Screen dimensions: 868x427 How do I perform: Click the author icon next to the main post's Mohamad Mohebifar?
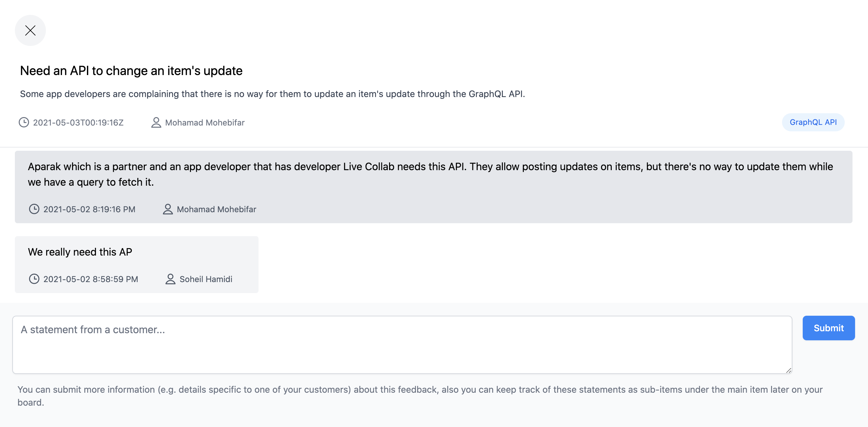click(x=156, y=122)
